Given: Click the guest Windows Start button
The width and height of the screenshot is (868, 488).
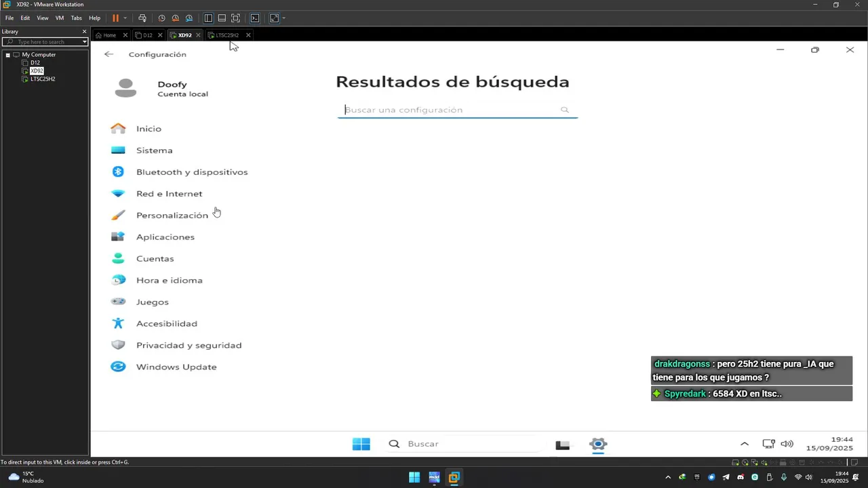Looking at the screenshot, I should [361, 444].
